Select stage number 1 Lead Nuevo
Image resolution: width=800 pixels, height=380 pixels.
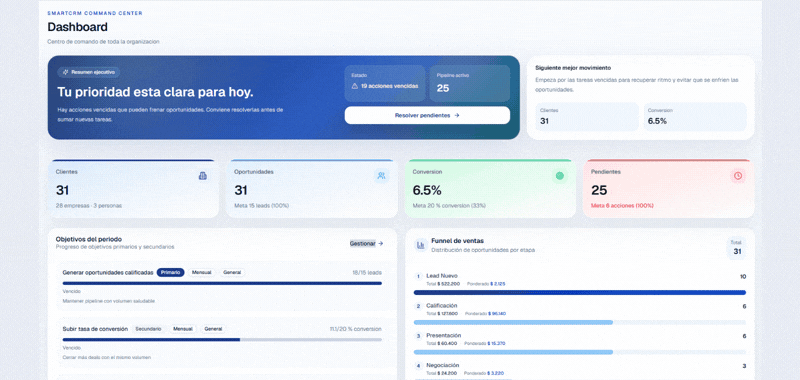point(418,276)
